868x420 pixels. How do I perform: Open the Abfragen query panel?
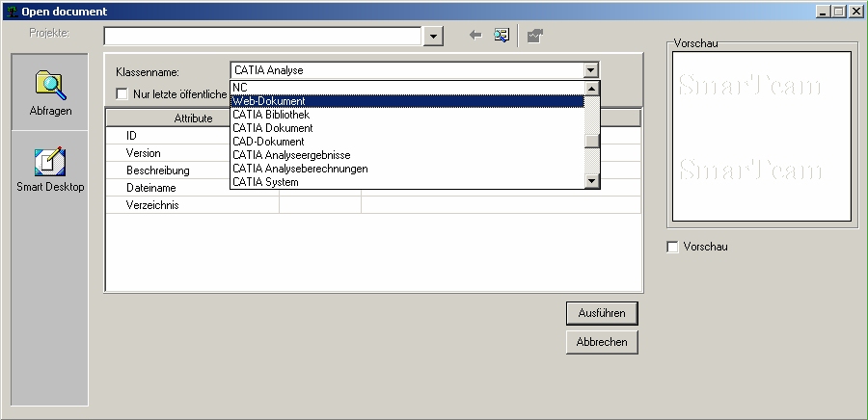[x=50, y=92]
